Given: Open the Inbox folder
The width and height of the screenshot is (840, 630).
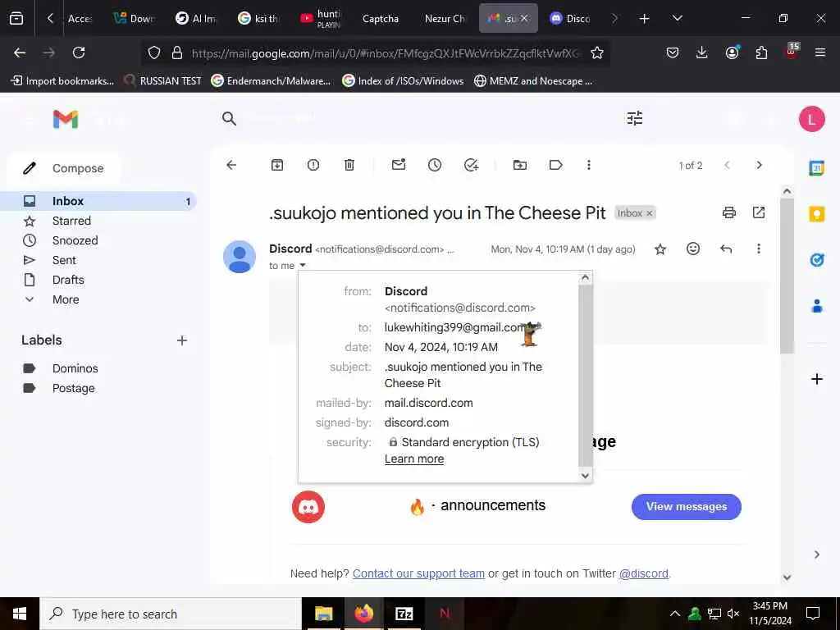Looking at the screenshot, I should (98, 201).
